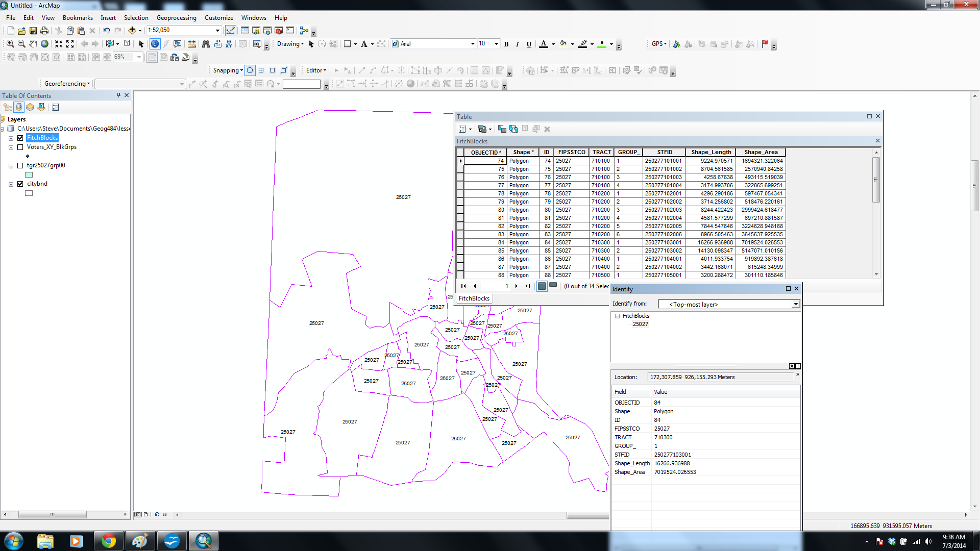Expand the FitchBlocks layer in contents
Screen dimensions: 980x551
tap(11, 138)
